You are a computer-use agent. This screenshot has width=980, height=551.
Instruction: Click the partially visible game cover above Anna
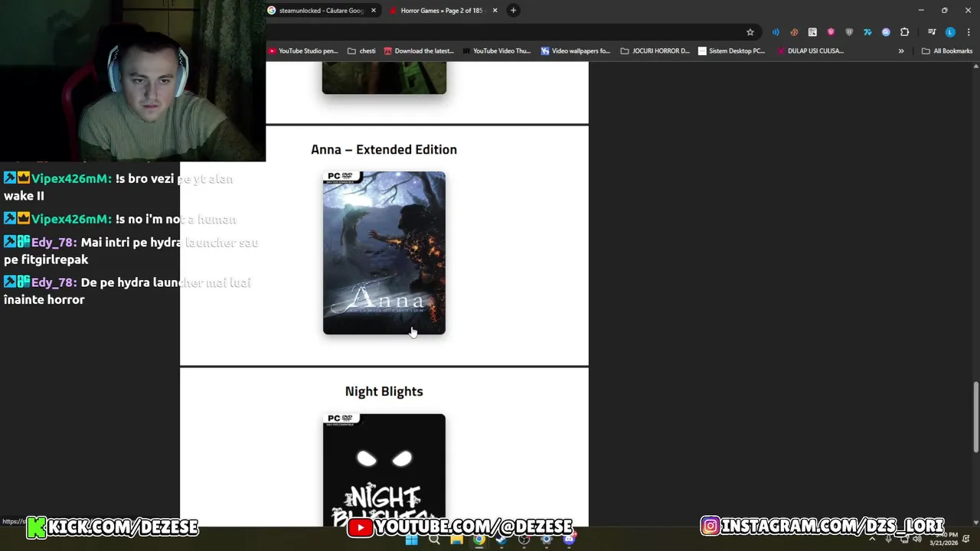pyautogui.click(x=384, y=78)
